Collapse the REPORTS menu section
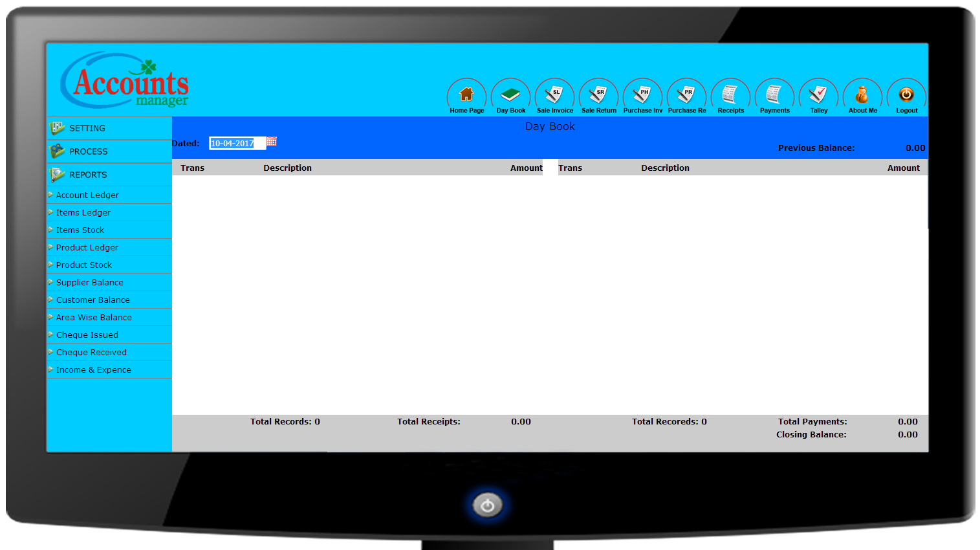This screenshot has width=980, height=550. 88,175
